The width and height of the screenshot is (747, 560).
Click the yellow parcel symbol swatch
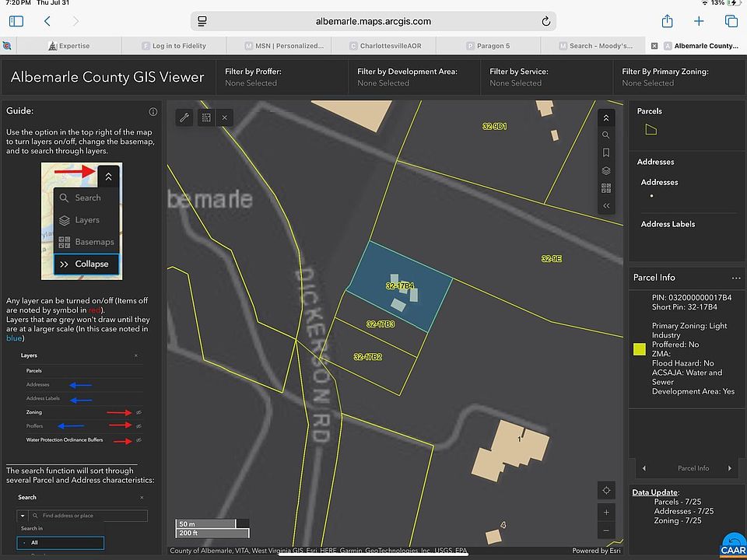(640, 349)
